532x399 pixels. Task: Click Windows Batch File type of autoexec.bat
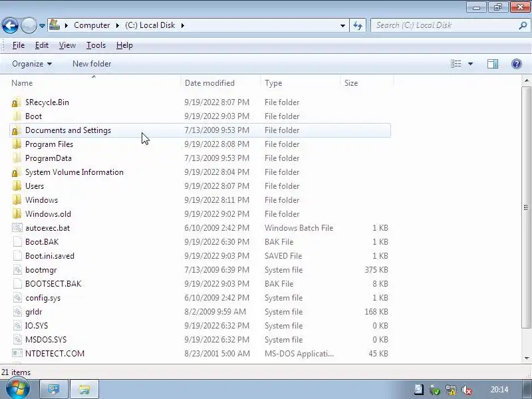click(x=299, y=228)
